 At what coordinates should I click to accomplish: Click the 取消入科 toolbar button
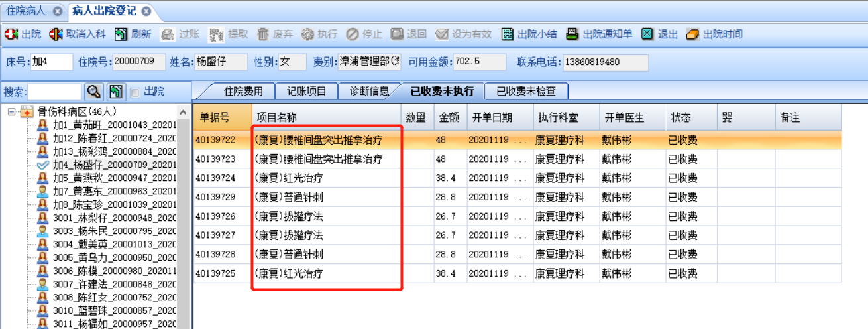78,34
